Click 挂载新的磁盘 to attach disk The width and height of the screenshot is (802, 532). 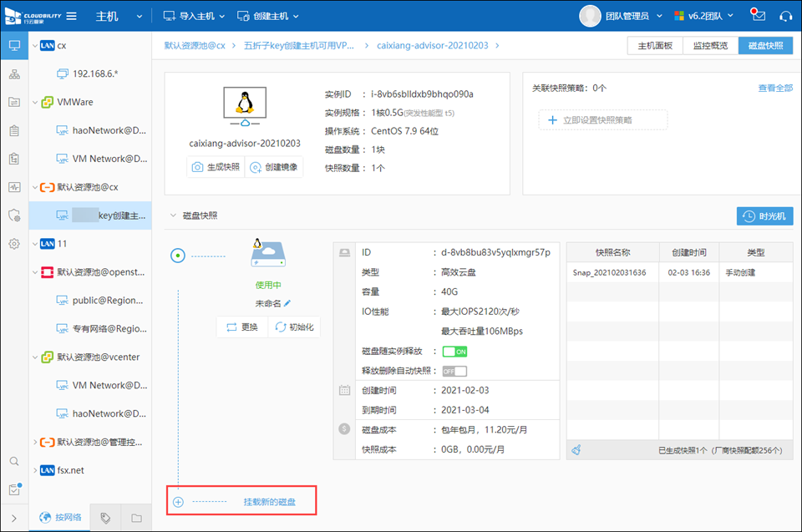coord(269,502)
